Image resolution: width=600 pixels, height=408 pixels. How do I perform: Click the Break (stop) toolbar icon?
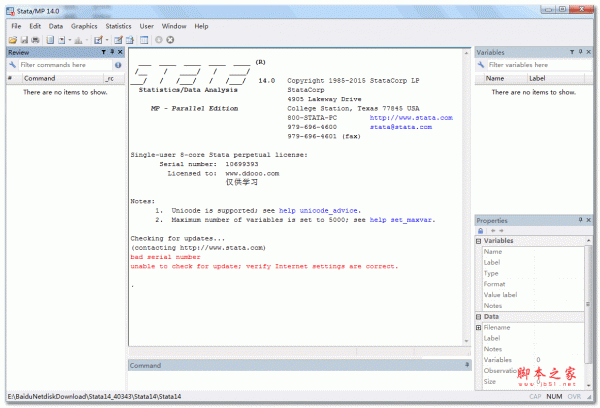(x=170, y=40)
